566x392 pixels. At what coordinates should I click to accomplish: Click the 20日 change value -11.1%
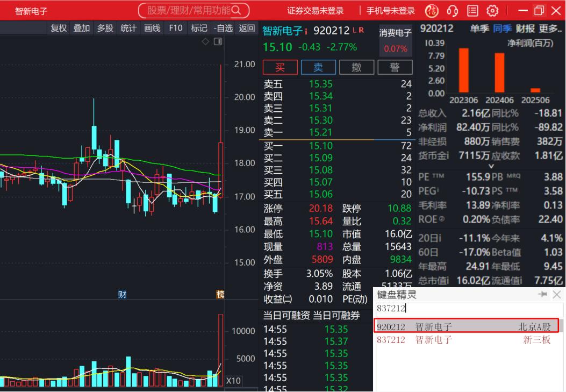coord(474,238)
